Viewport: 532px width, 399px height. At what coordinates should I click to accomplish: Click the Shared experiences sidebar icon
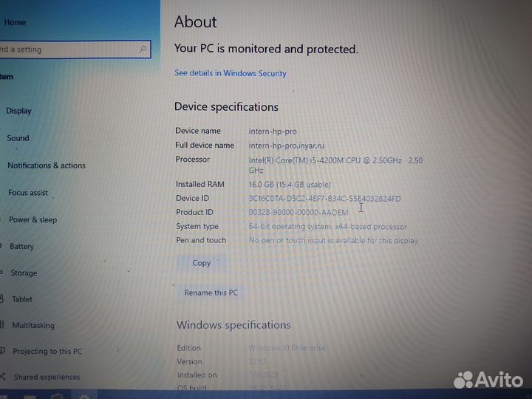pyautogui.click(x=3, y=376)
